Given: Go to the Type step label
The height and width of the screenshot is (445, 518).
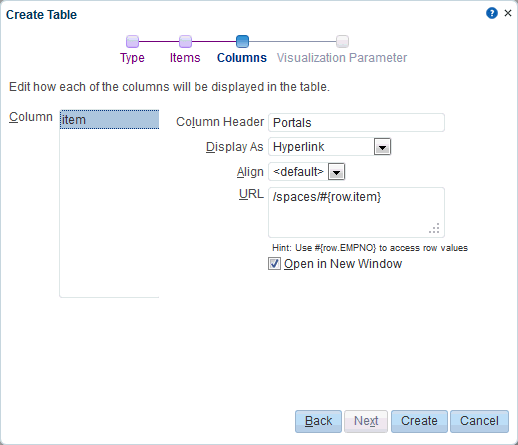Looking at the screenshot, I should [132, 58].
